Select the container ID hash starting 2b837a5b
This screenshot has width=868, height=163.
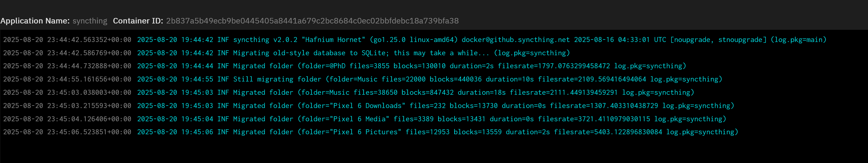coord(312,21)
